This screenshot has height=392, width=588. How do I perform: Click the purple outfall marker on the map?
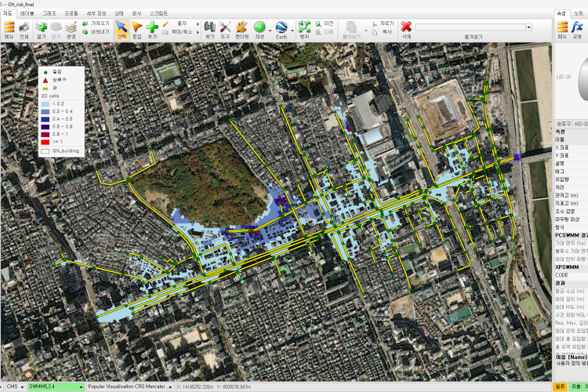pos(517,157)
